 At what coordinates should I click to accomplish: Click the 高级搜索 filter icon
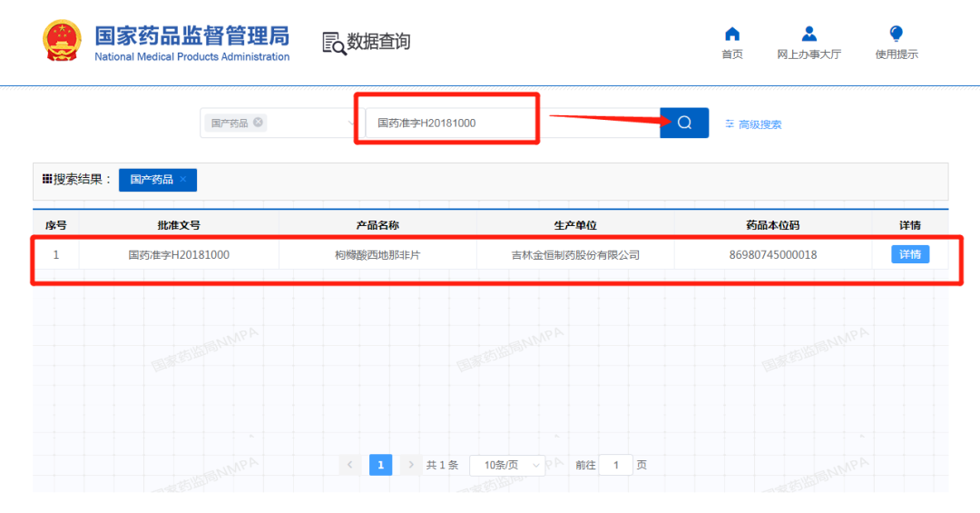[x=730, y=123]
